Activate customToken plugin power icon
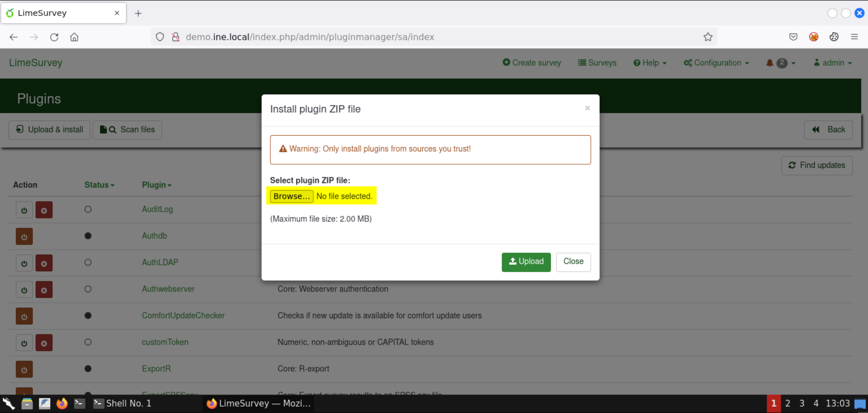 pyautogui.click(x=24, y=343)
